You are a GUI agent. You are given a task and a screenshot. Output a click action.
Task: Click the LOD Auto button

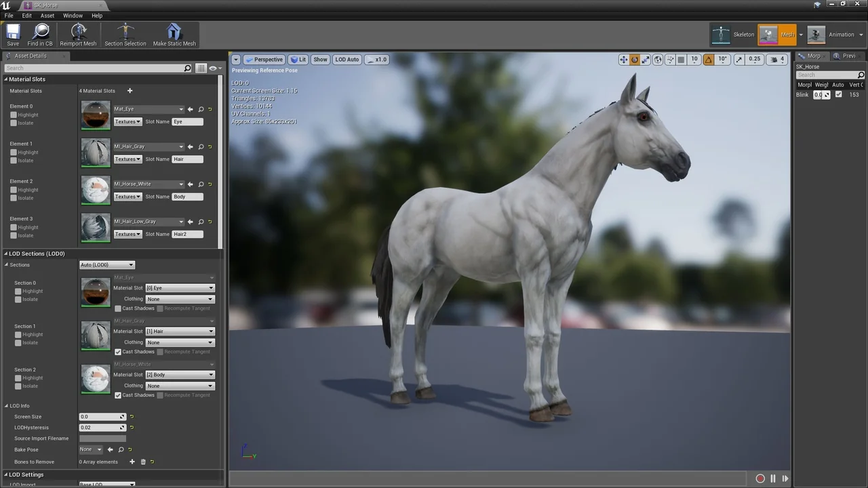coord(347,60)
